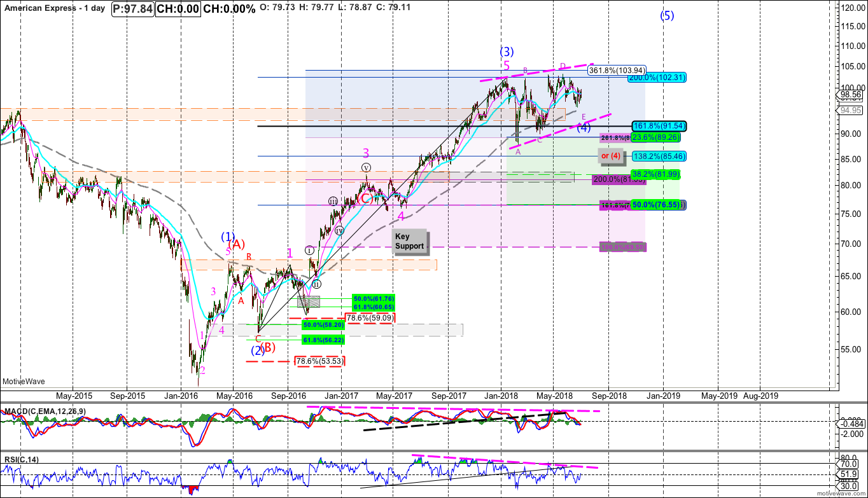Click the Aug-2019 date axis label
This screenshot has height=498, width=868.
760,395
